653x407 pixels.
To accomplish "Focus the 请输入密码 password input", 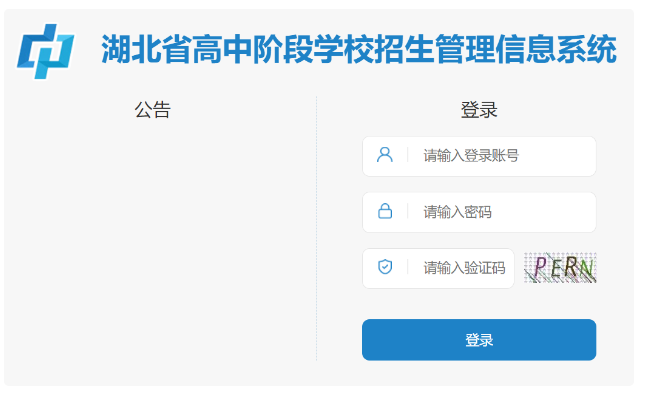I will click(500, 212).
